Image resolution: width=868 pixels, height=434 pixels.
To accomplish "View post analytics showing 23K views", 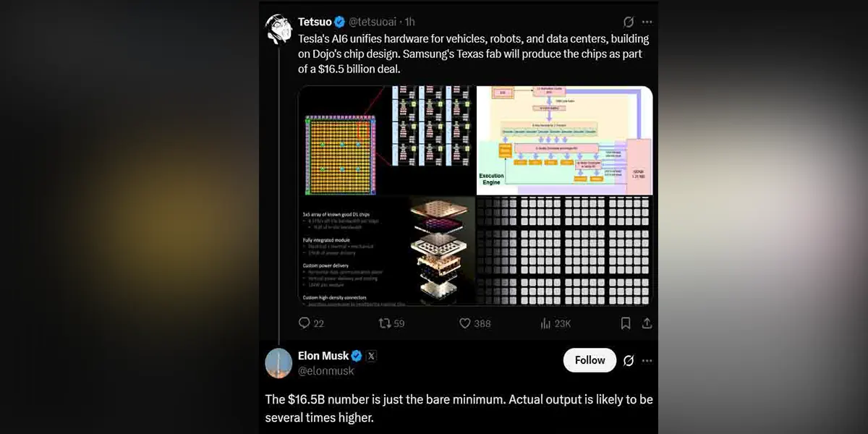I will click(545, 323).
